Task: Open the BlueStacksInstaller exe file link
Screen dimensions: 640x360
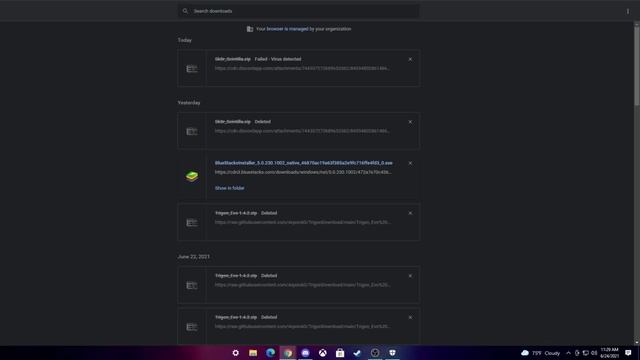Action: [x=304, y=163]
